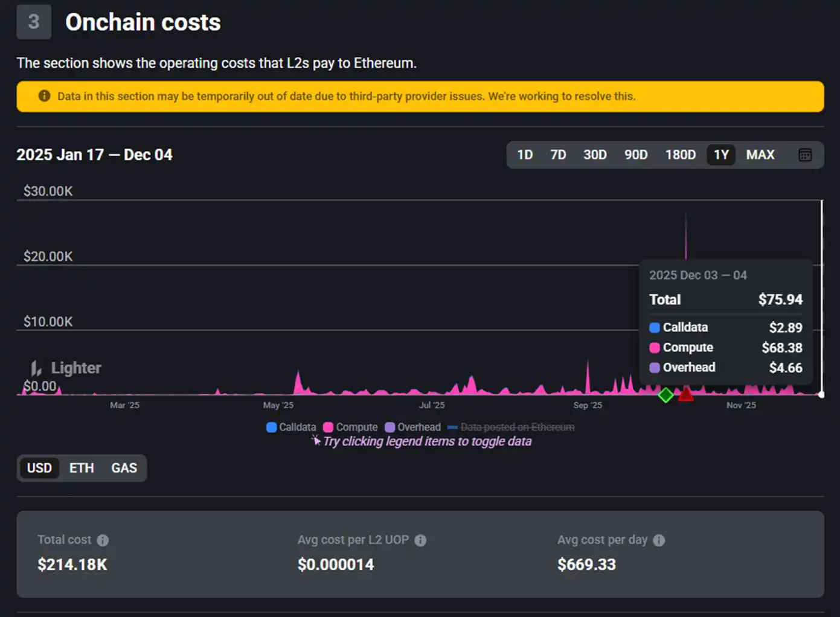Switch chart to 30D range
The height and width of the screenshot is (617, 840).
point(595,155)
